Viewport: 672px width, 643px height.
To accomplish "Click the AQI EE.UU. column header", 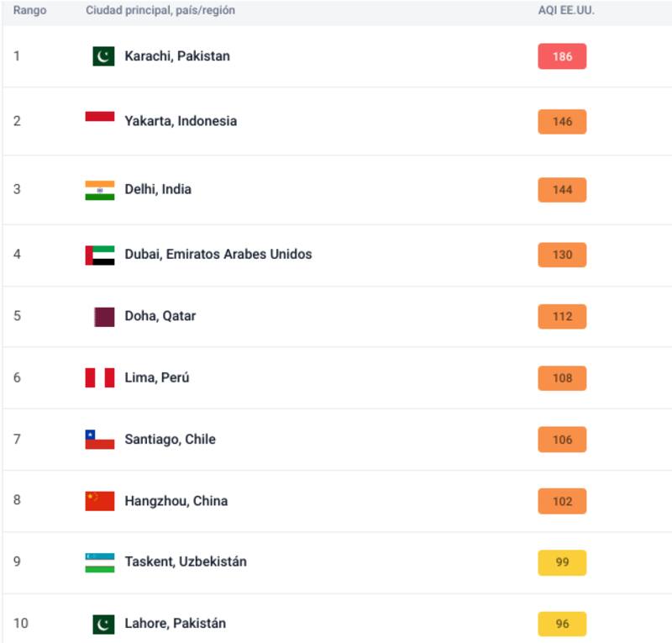I will pyautogui.click(x=566, y=11).
